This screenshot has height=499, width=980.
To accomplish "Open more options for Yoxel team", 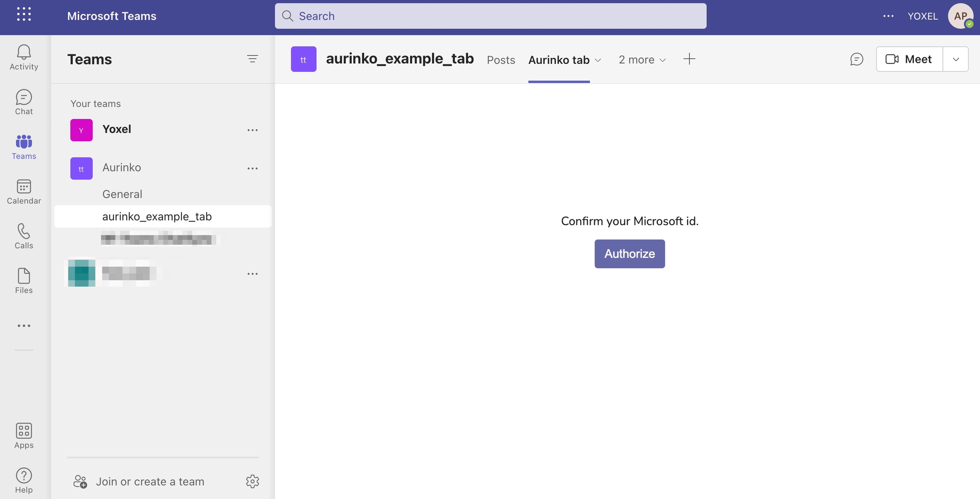I will pyautogui.click(x=252, y=130).
